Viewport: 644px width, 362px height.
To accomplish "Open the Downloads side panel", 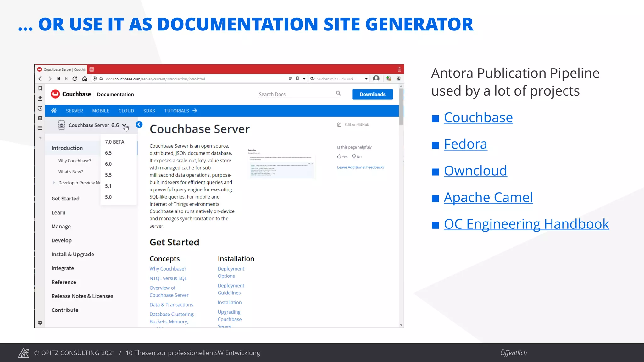I will click(40, 98).
